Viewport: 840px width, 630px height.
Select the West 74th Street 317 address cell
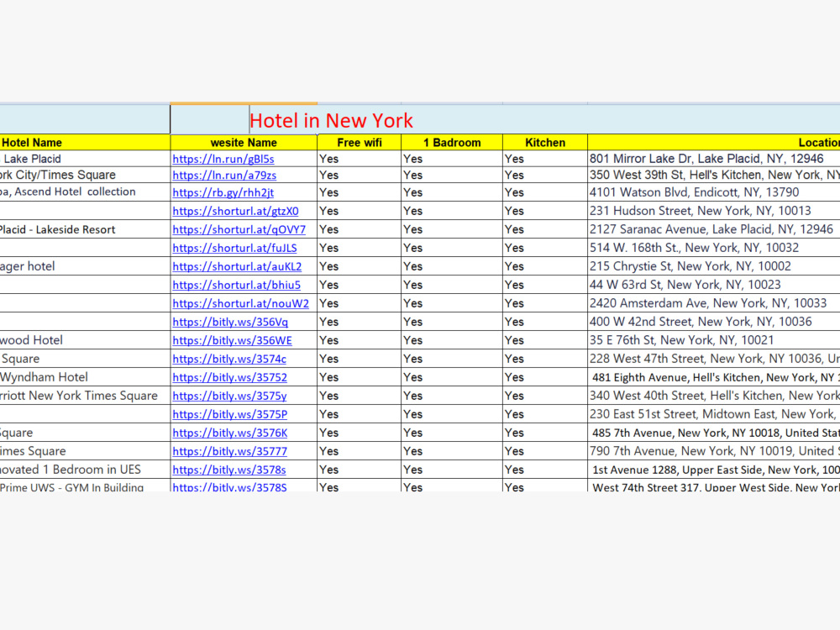coord(713,486)
